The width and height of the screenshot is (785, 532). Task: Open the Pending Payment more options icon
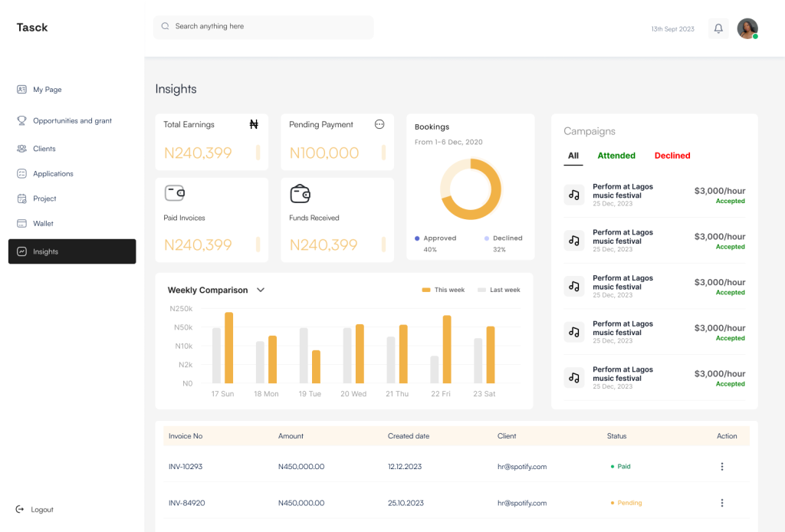click(379, 124)
